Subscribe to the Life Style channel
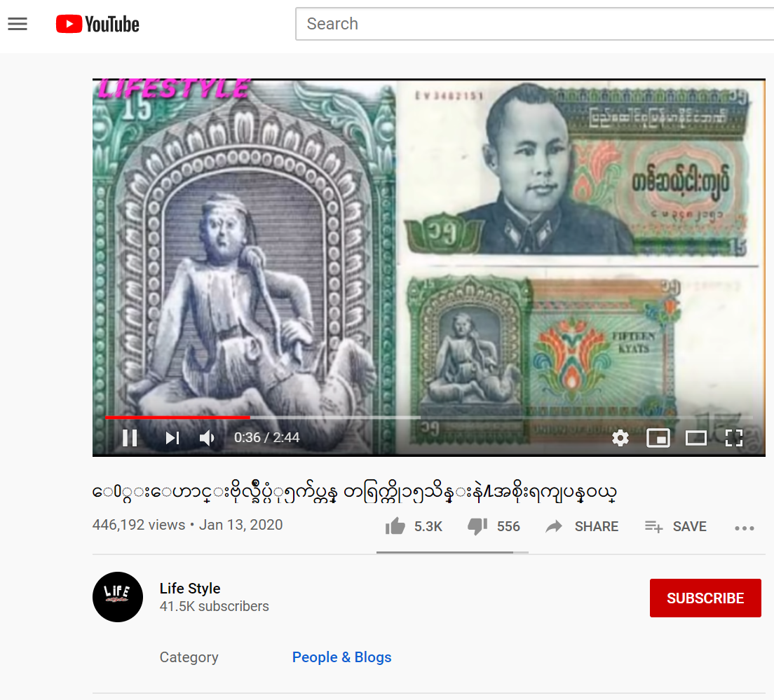Screen dimensions: 774x700 (705, 598)
